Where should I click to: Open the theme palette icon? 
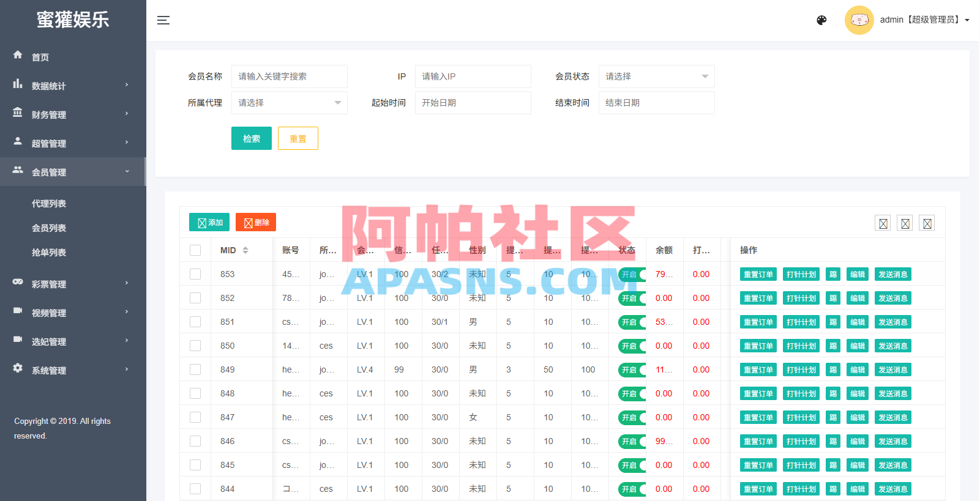(821, 20)
